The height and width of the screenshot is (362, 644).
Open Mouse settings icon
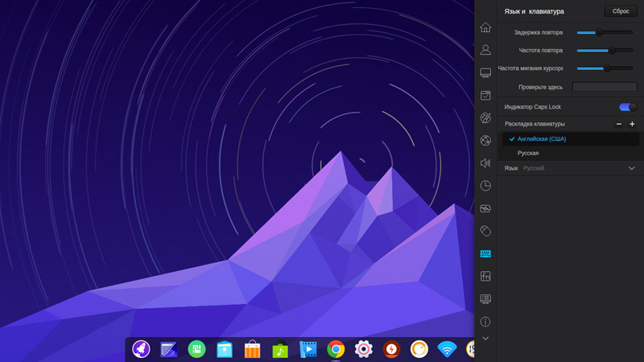pos(485,231)
